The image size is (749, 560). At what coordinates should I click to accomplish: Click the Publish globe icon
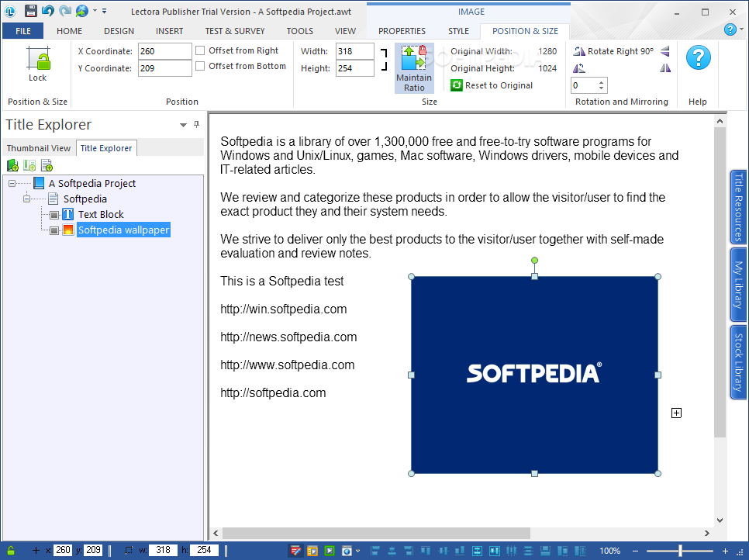(x=81, y=11)
